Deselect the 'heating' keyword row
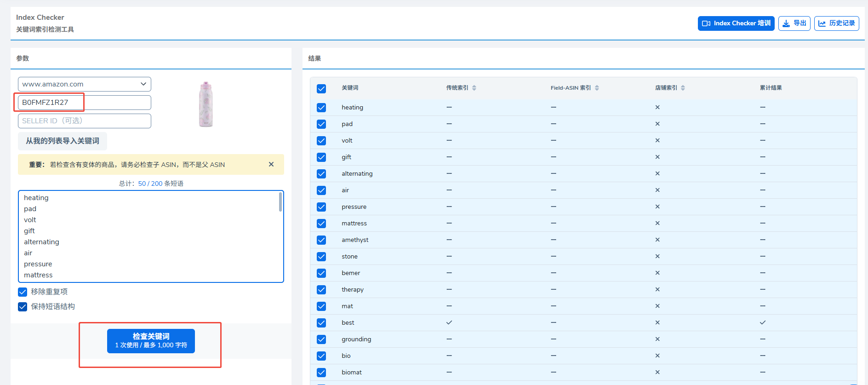The height and width of the screenshot is (385, 868). [x=321, y=108]
